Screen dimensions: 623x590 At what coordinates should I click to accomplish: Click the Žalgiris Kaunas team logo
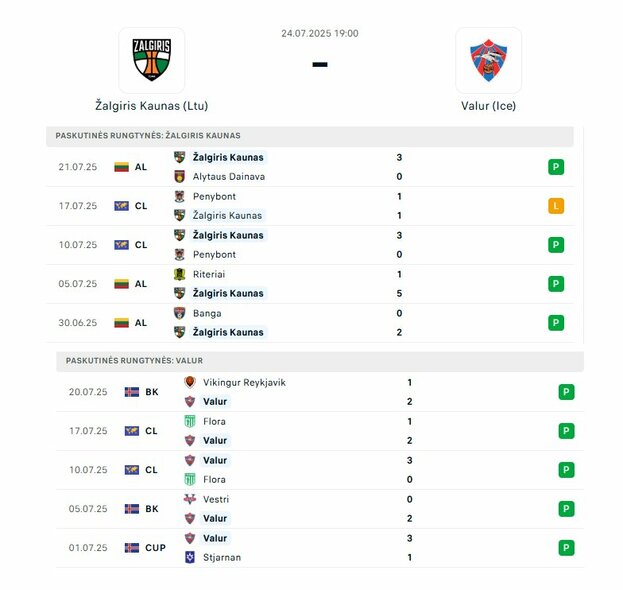click(x=151, y=60)
